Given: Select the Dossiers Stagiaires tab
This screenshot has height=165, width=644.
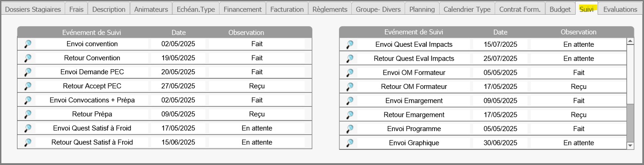Looking at the screenshot, I should pyautogui.click(x=33, y=9).
